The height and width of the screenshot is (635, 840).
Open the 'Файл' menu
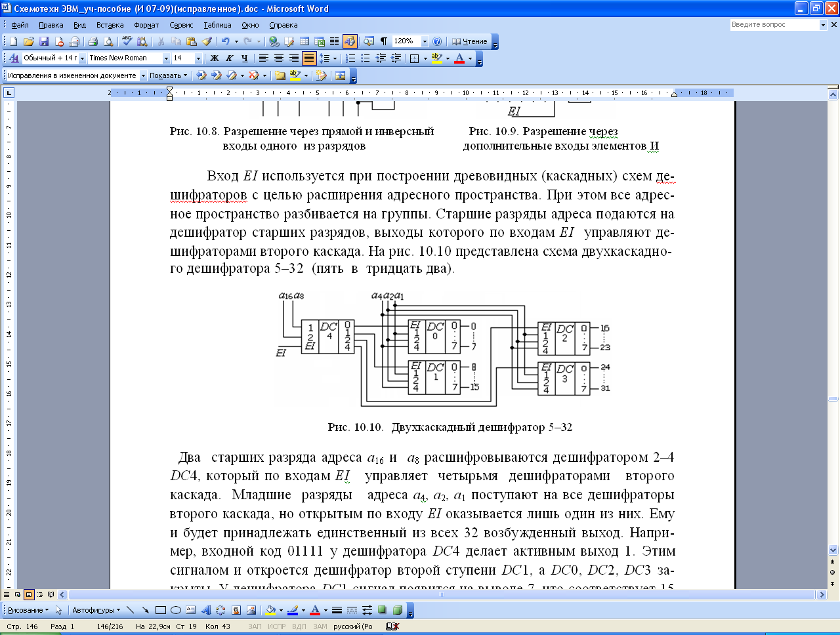(20, 25)
